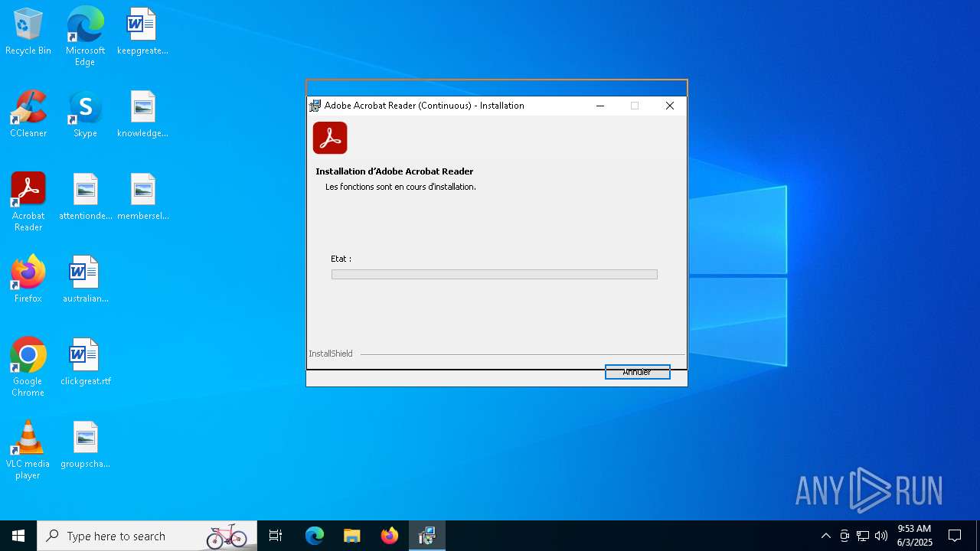Open the clock and date display
This screenshot has width=980, height=551.
(914, 536)
